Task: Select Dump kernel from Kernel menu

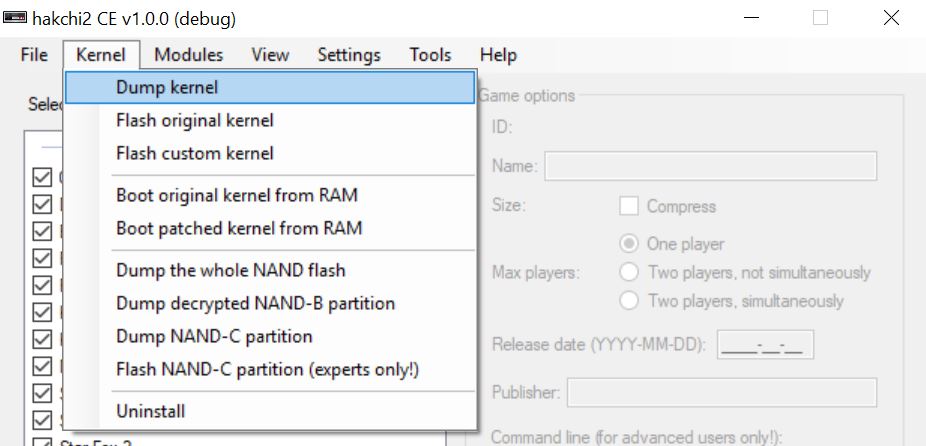Action: 269,87
